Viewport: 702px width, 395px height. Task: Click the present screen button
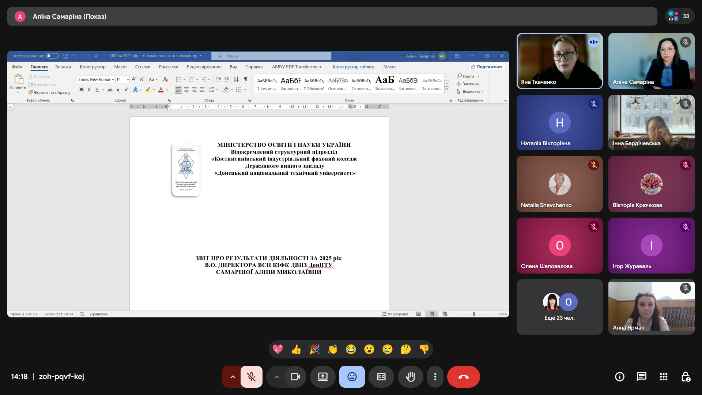pos(323,377)
